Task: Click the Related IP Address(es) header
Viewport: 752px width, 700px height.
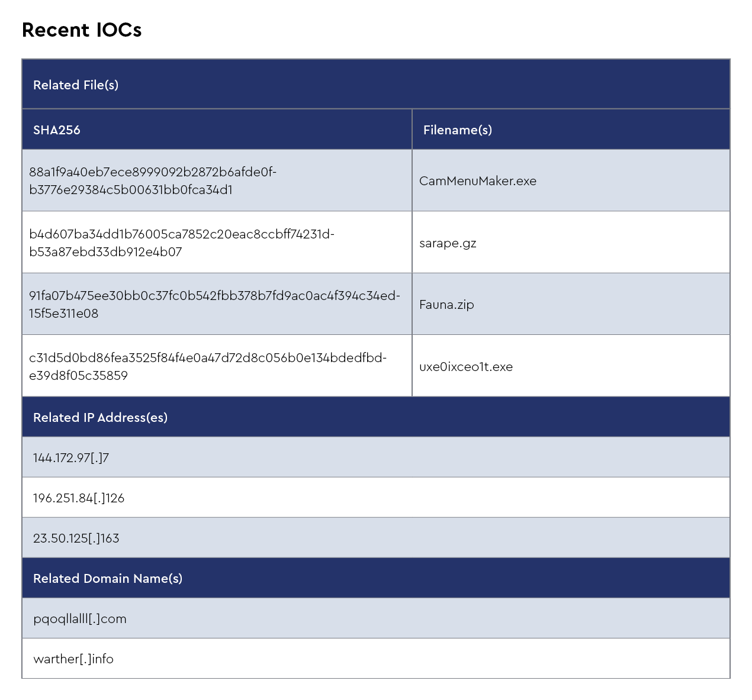Action: (100, 418)
